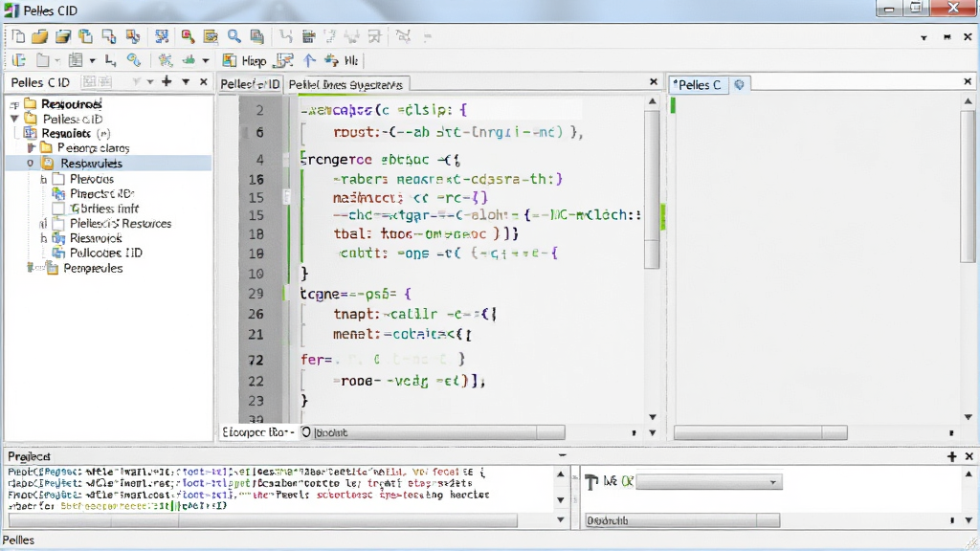
Task: Click the Hiqo toolbar button icon
Action: click(x=230, y=60)
